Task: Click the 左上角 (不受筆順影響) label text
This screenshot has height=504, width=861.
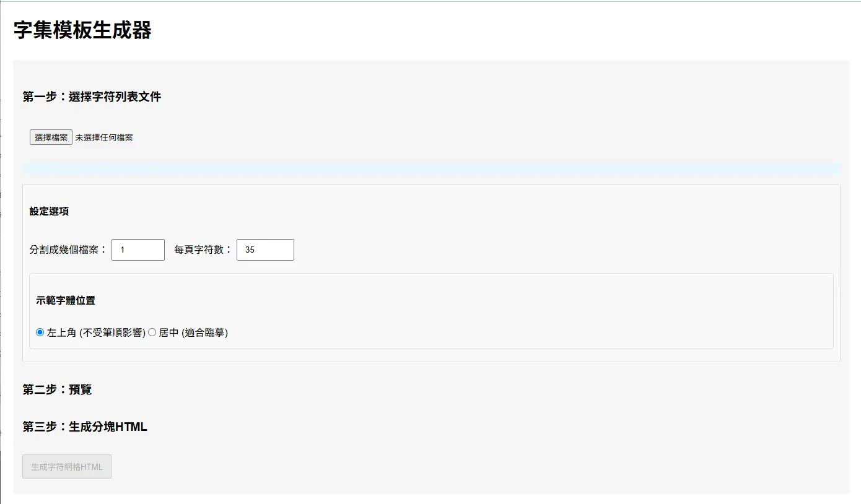Action: click(96, 332)
